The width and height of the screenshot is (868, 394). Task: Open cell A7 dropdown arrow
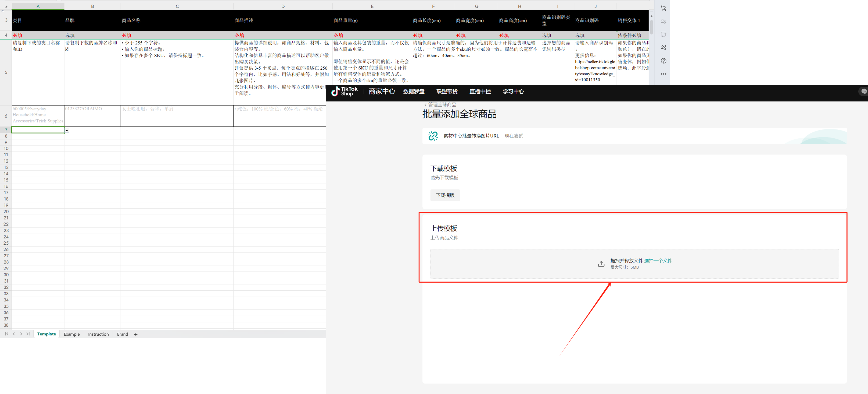pyautogui.click(x=67, y=131)
